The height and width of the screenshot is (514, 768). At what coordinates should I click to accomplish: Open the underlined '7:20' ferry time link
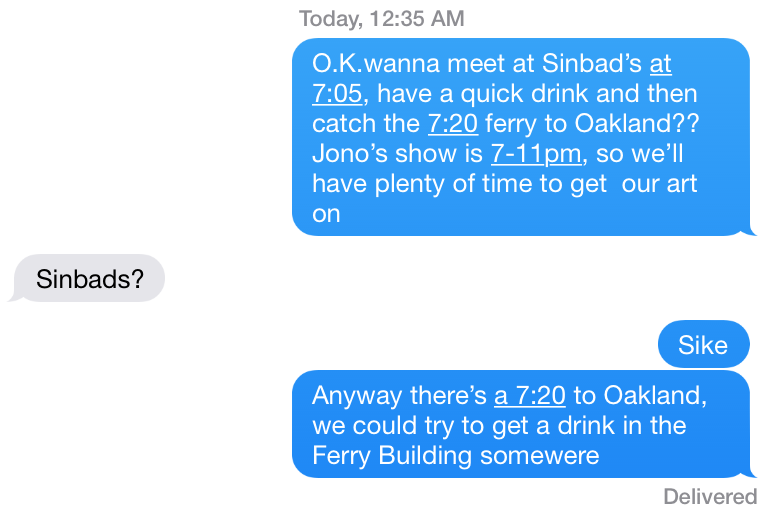tap(453, 123)
